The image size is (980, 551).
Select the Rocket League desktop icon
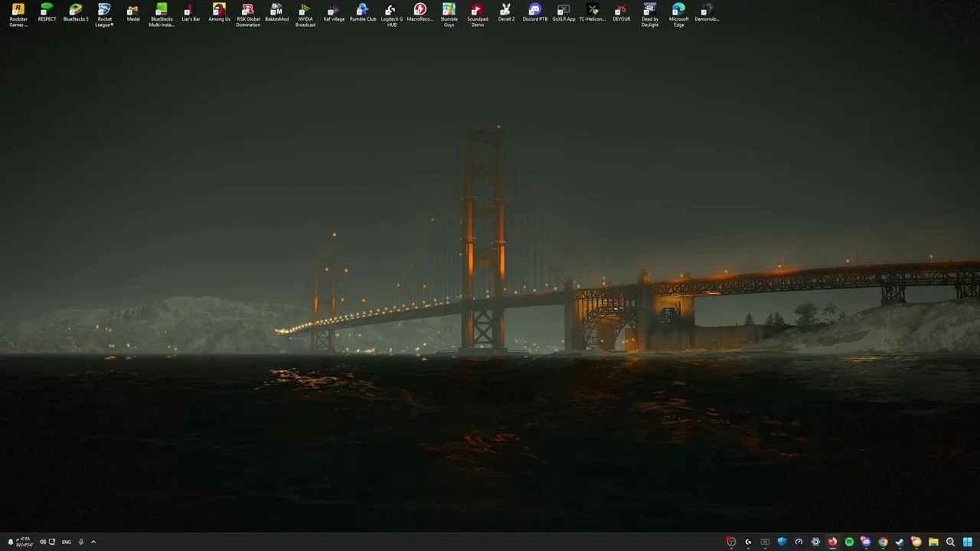[x=104, y=15]
